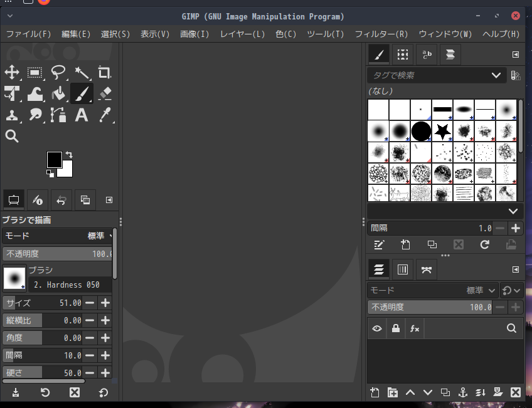Select the Free Select lasso tool
The image size is (532, 408).
58,73
